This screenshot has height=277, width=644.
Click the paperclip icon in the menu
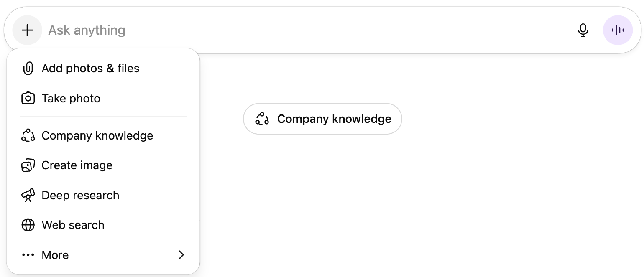click(28, 69)
